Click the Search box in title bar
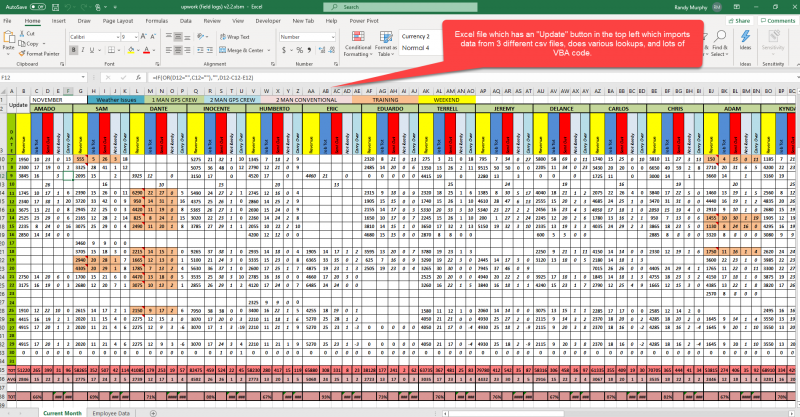The width and height of the screenshot is (800, 417). 400,6
